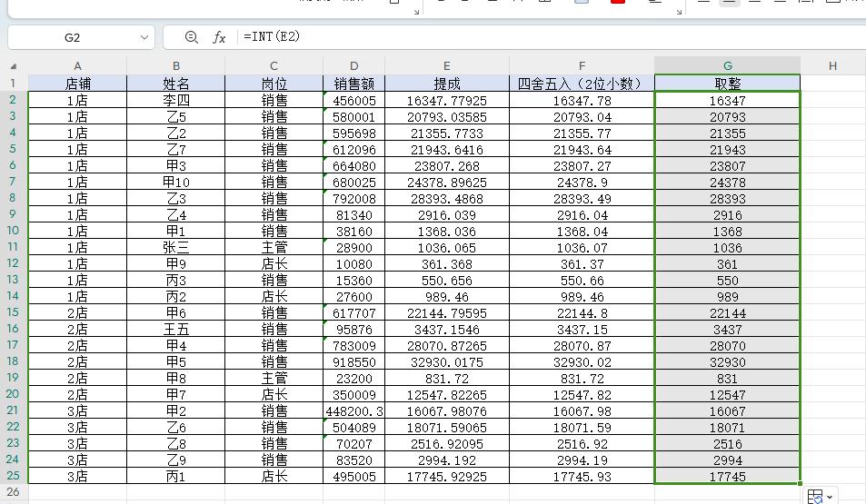Click the 销售额 header cell
Image resolution: width=866 pixels, height=504 pixels.
click(x=354, y=84)
